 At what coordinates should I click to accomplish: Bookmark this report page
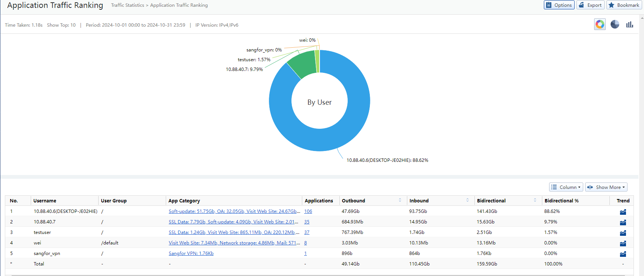[623, 5]
